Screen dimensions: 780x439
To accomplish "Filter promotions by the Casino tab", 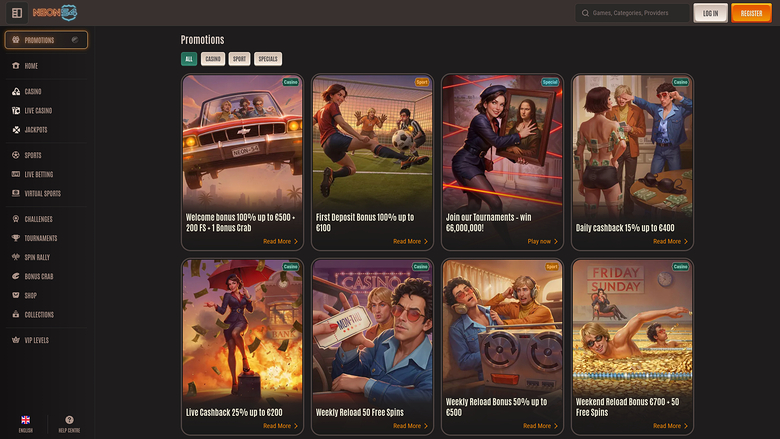I will [213, 59].
